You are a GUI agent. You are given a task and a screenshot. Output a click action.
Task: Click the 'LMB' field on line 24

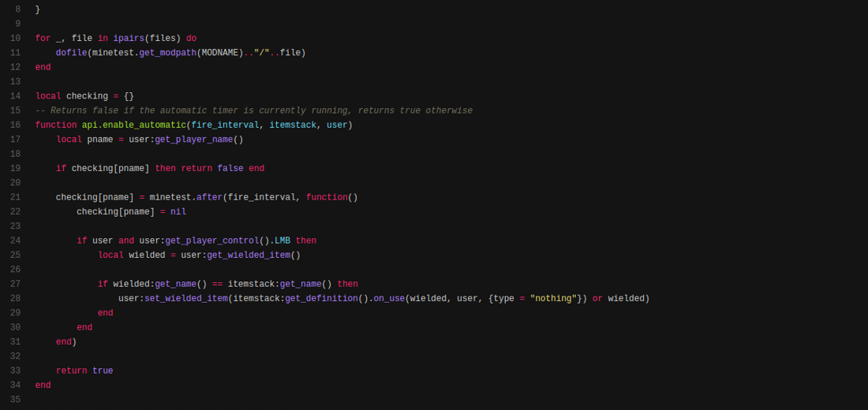[x=282, y=240]
